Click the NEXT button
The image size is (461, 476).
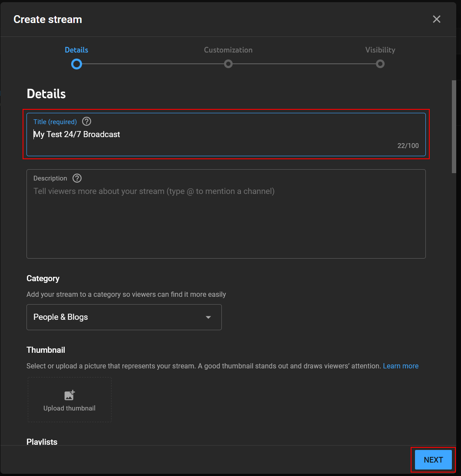pos(433,460)
